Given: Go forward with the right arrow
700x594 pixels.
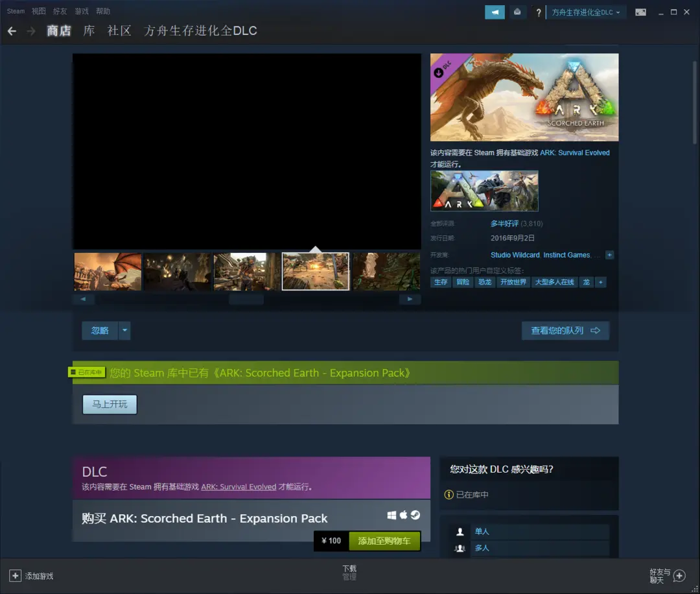Looking at the screenshot, I should tap(31, 31).
